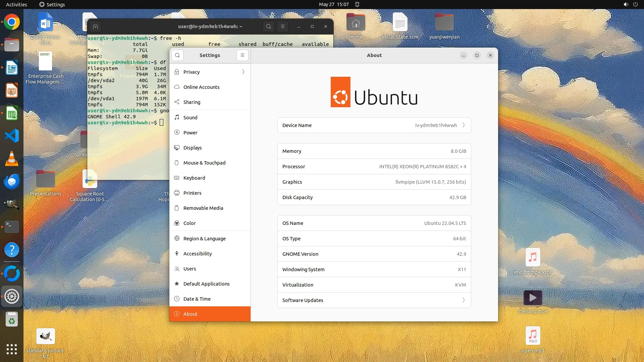Open VLC media player from dock

point(12,159)
